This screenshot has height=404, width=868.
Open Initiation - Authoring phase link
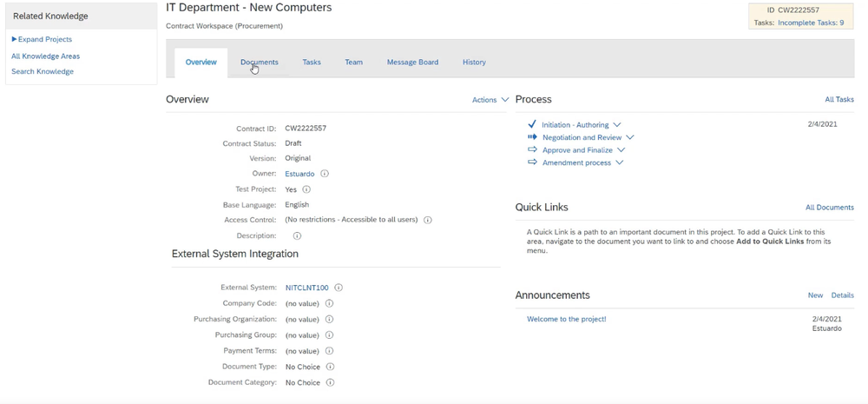coord(575,125)
